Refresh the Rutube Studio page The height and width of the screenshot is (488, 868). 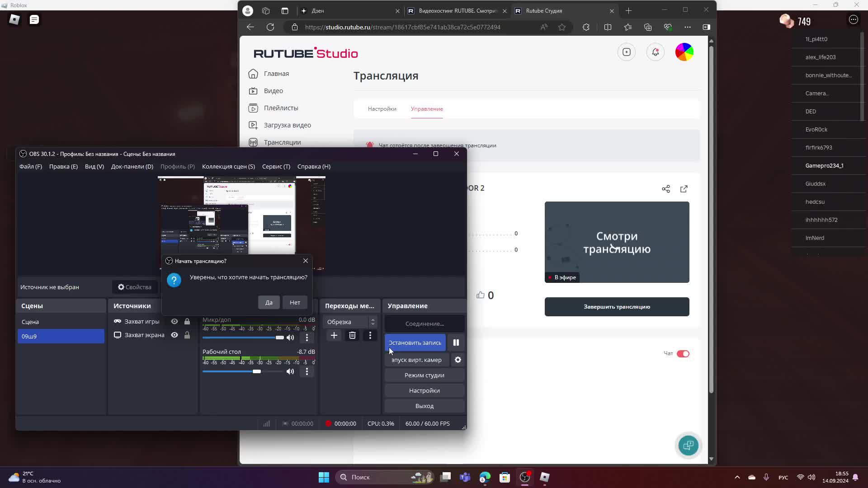tap(270, 27)
